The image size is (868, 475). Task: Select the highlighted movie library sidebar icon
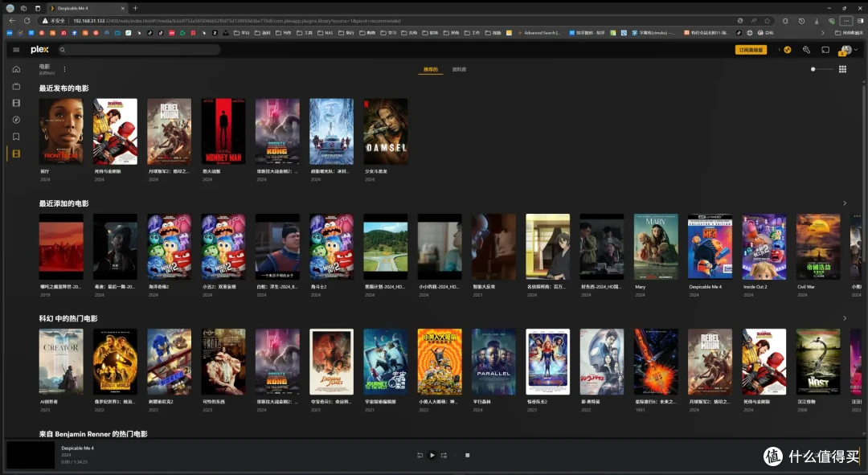pyautogui.click(x=16, y=154)
